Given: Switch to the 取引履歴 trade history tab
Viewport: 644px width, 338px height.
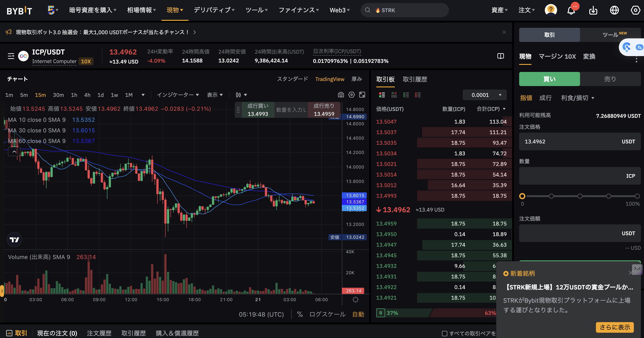Looking at the screenshot, I should [x=415, y=79].
